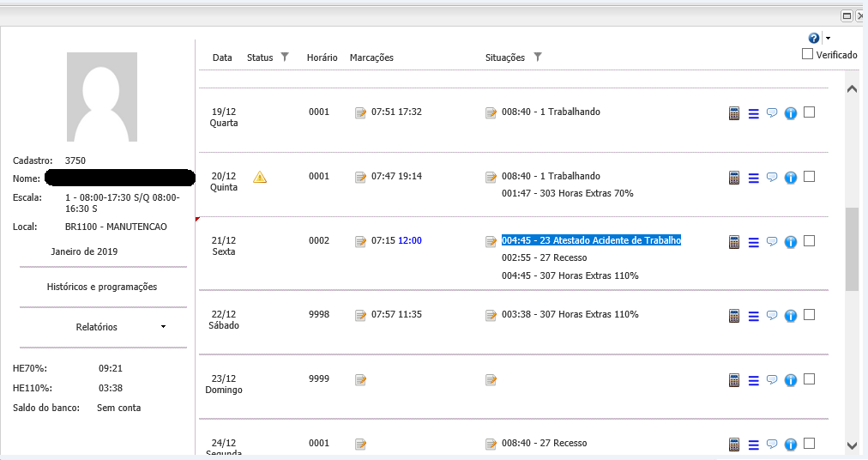Edit marcações icon for 19/12 row
Image resolution: width=868 pixels, height=460 pixels.
coord(360,113)
